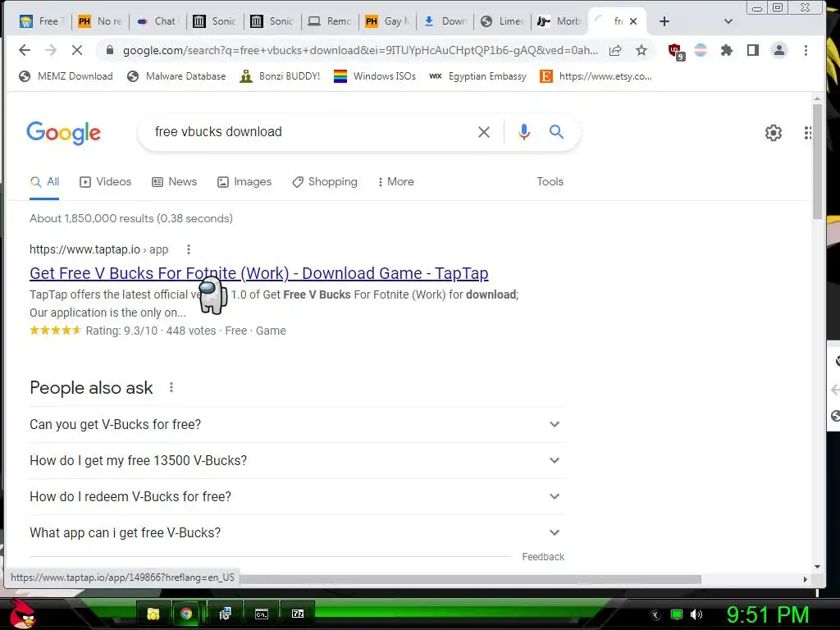This screenshot has width=840, height=630.
Task: Open options dots next to People also ask
Action: pyautogui.click(x=171, y=387)
